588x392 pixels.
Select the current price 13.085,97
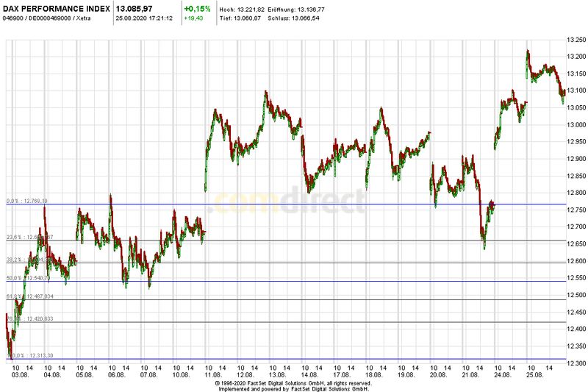click(x=135, y=9)
